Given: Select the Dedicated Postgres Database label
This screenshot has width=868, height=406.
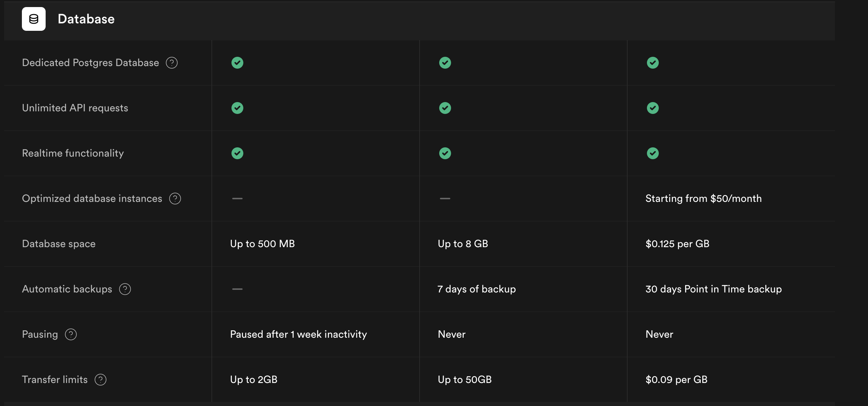Looking at the screenshot, I should click(x=91, y=63).
